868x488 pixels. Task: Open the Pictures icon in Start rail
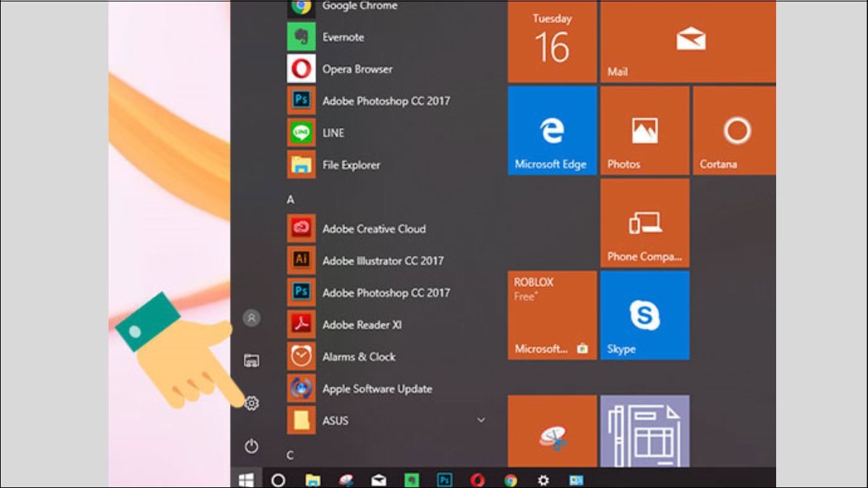pyautogui.click(x=252, y=360)
